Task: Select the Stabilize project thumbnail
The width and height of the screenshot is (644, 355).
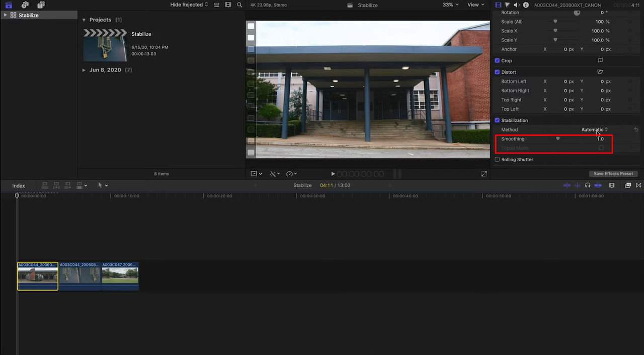Action: click(105, 45)
